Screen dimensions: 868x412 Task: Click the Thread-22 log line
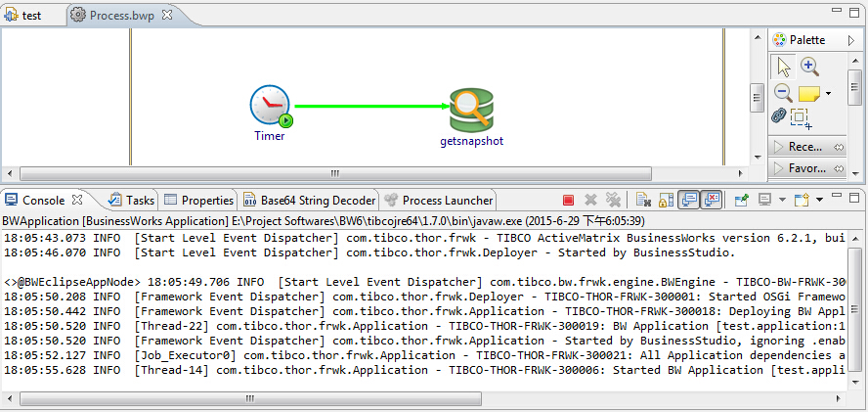[x=424, y=326]
